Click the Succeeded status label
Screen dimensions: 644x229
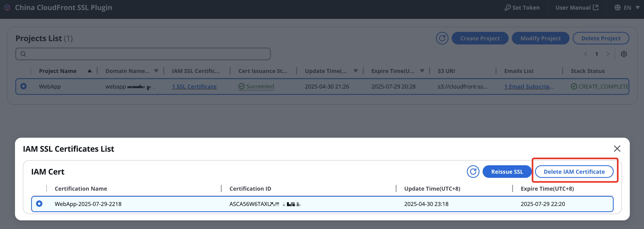point(256,86)
